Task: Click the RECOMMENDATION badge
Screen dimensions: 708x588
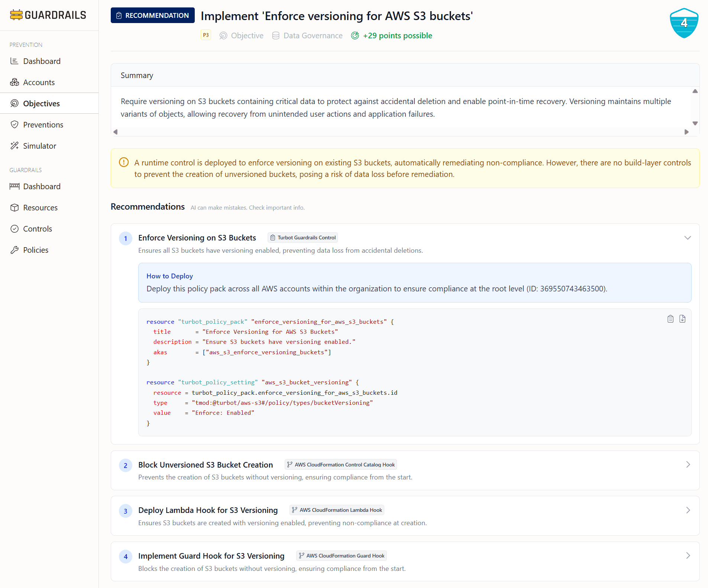Action: (x=152, y=15)
